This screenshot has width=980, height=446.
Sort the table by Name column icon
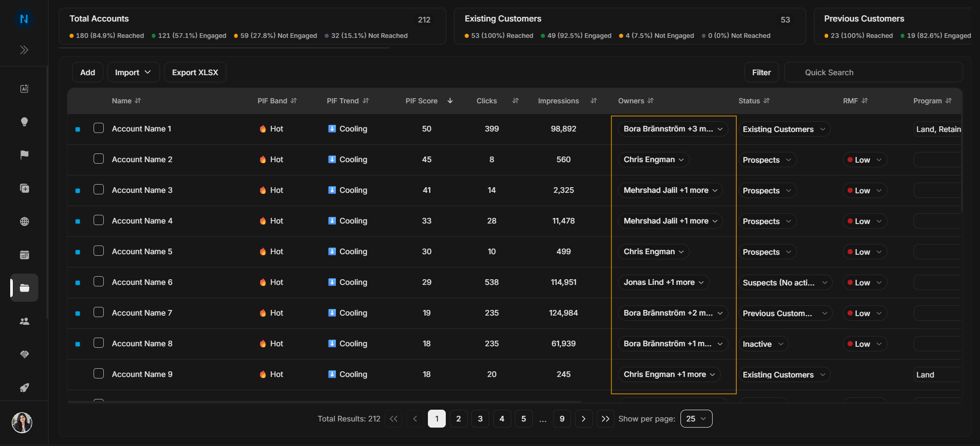tap(138, 101)
